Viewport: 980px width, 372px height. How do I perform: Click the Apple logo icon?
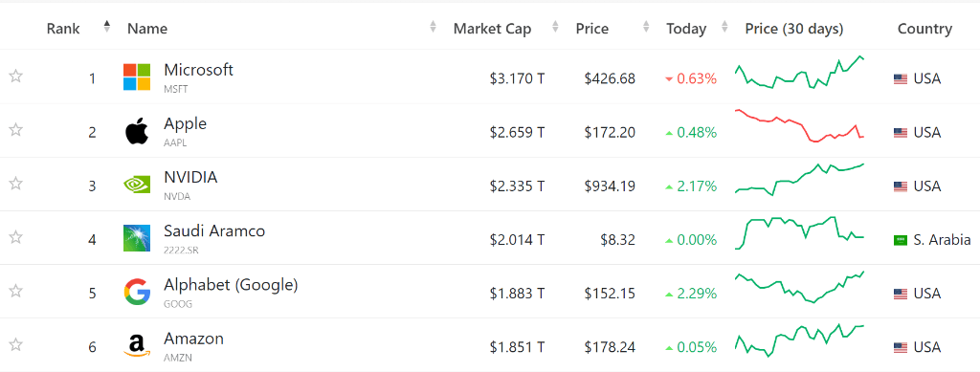[137, 131]
